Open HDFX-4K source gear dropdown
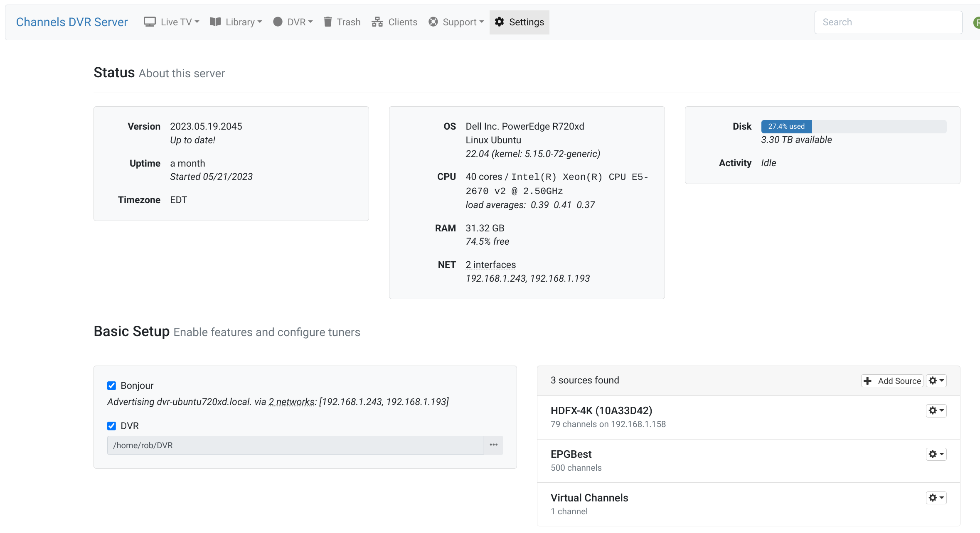 point(936,411)
